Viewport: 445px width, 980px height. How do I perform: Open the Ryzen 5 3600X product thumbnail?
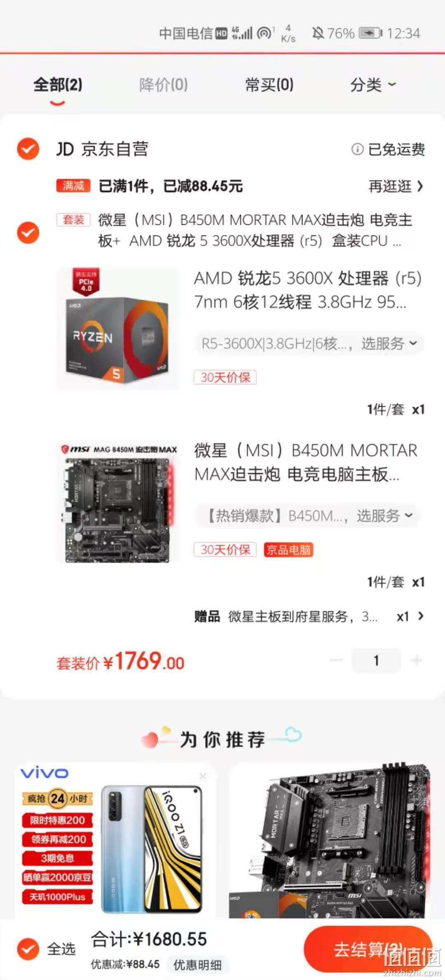118,328
